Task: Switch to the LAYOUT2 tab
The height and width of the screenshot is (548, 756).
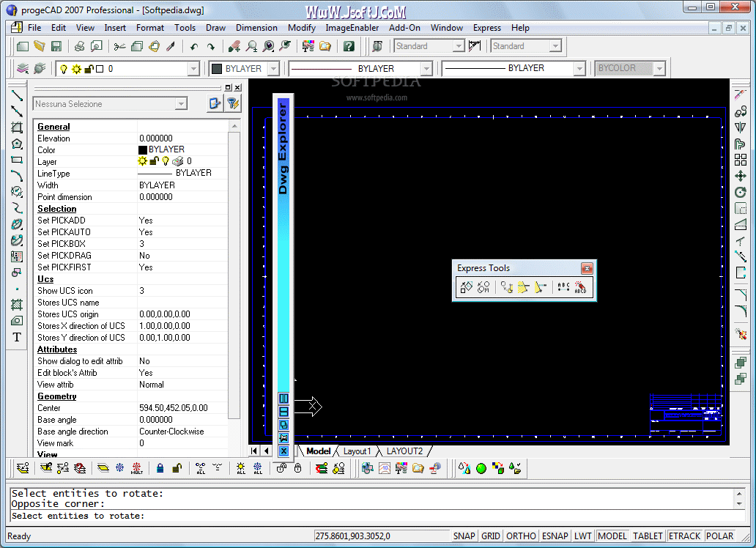Action: pos(404,451)
